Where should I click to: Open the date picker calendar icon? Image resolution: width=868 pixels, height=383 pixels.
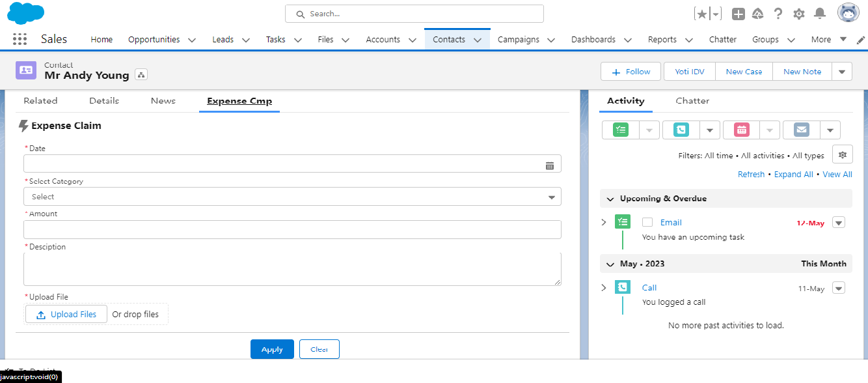pos(550,165)
